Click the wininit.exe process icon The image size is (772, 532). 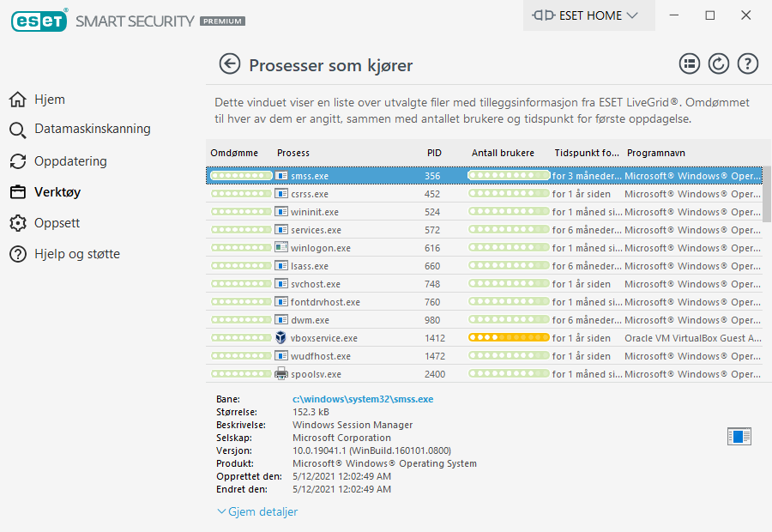pyautogui.click(x=281, y=212)
